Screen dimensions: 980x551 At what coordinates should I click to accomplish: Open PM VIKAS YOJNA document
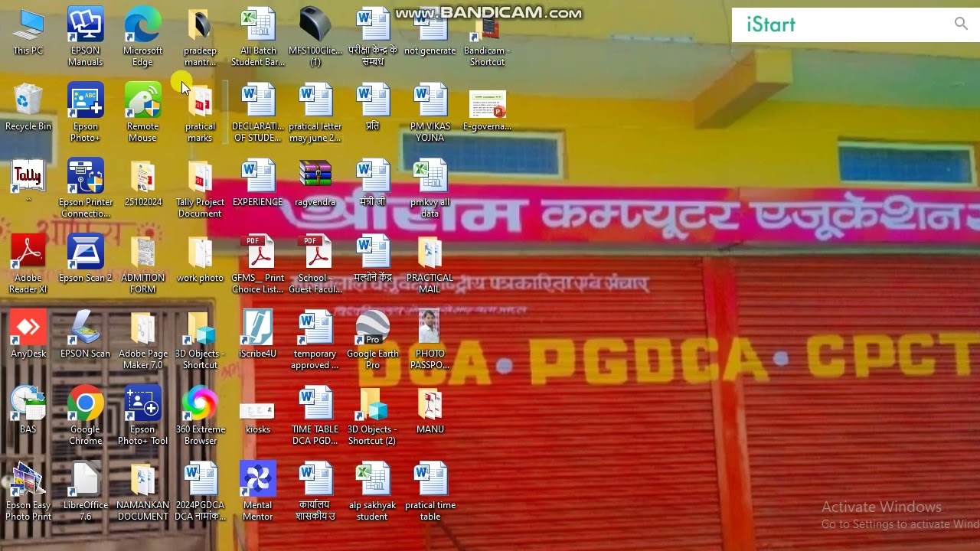[x=430, y=113]
